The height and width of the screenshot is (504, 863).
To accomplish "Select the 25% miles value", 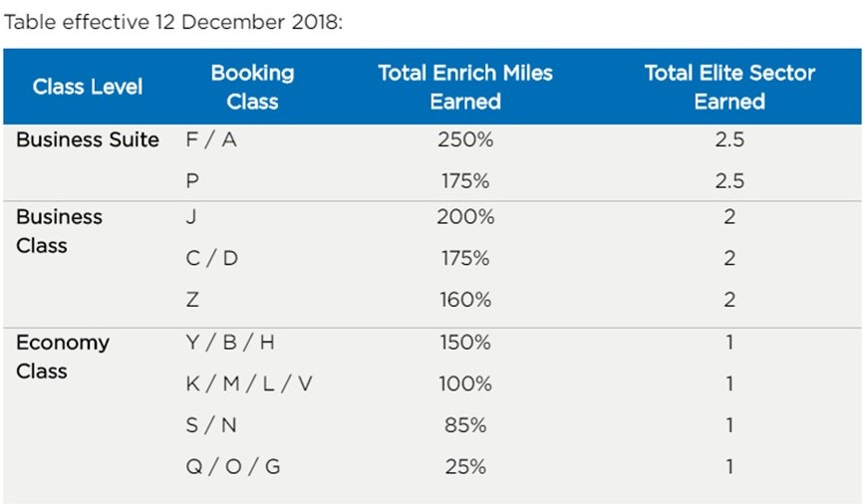I will pyautogui.click(x=465, y=466).
